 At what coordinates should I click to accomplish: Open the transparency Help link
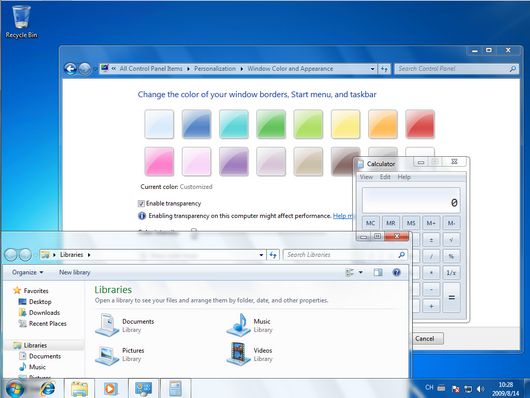click(x=343, y=216)
